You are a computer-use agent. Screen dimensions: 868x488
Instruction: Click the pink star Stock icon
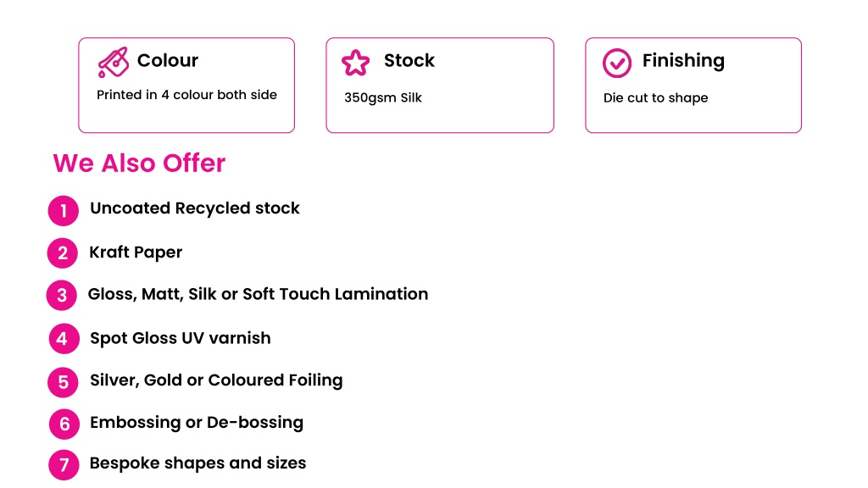point(355,62)
